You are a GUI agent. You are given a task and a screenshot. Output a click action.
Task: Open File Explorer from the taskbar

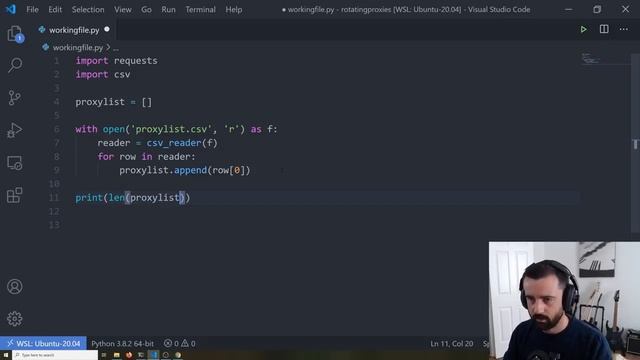(x=116, y=355)
